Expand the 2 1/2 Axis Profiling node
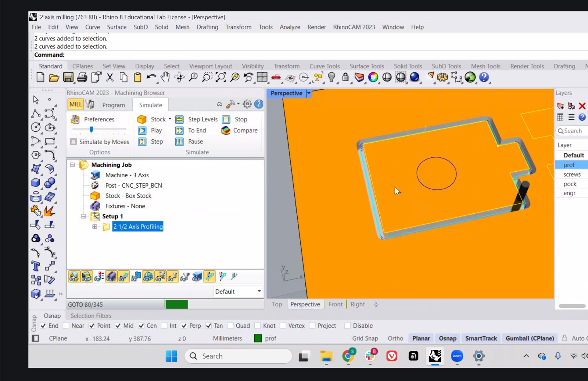588x381 pixels. [95, 227]
